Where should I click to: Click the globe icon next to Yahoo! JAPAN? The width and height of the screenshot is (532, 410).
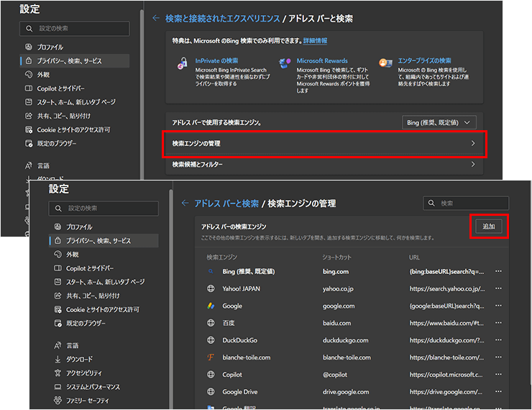click(211, 288)
